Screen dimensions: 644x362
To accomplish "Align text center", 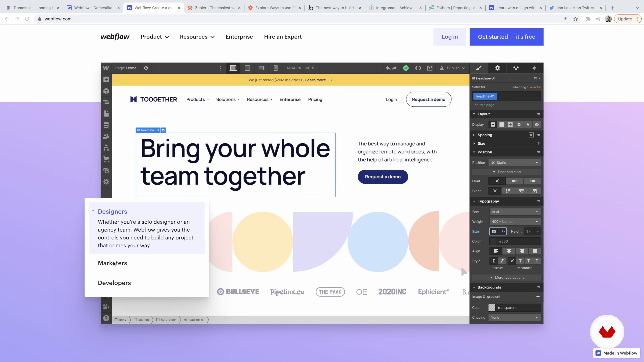I will 509,251.
